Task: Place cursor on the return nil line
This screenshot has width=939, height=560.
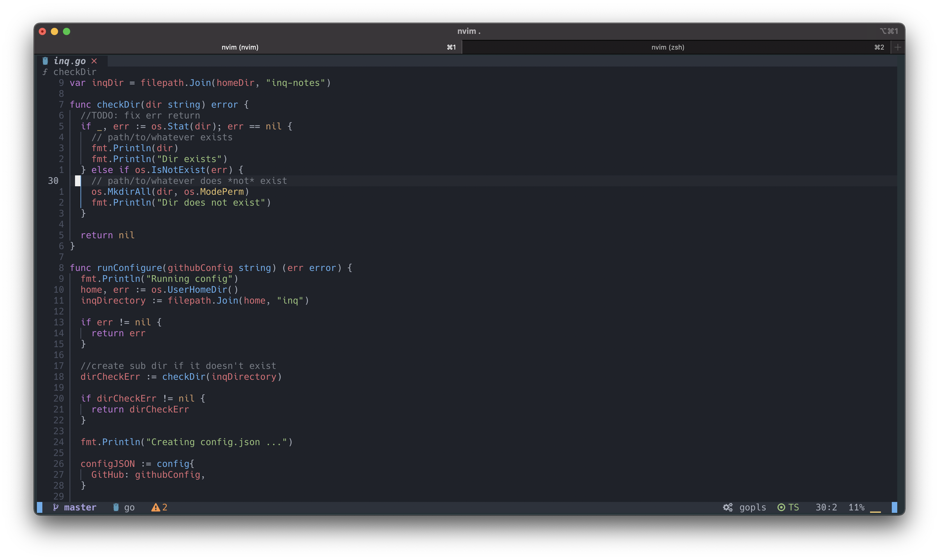Action: coord(108,235)
